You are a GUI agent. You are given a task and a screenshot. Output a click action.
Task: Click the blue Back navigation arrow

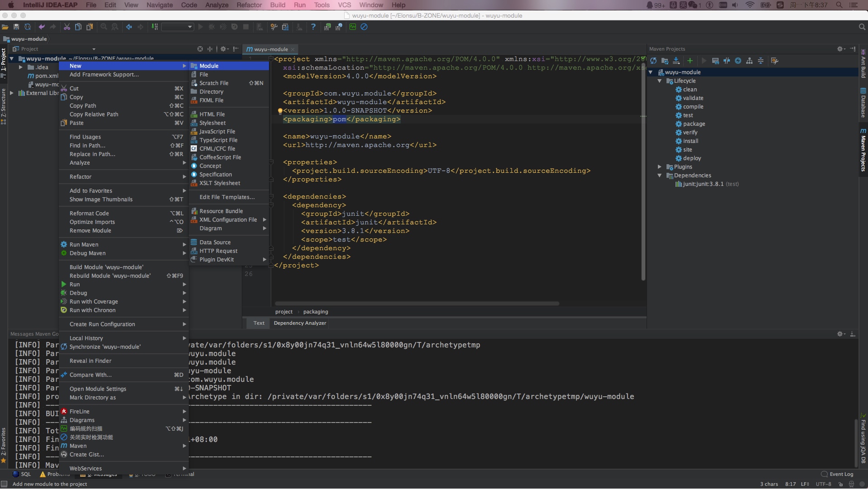click(x=129, y=27)
